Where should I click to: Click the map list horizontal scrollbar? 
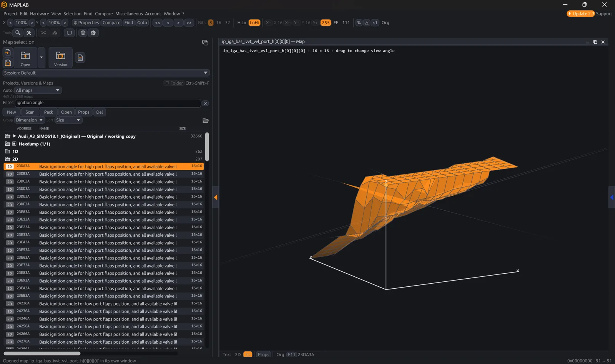pos(42,353)
